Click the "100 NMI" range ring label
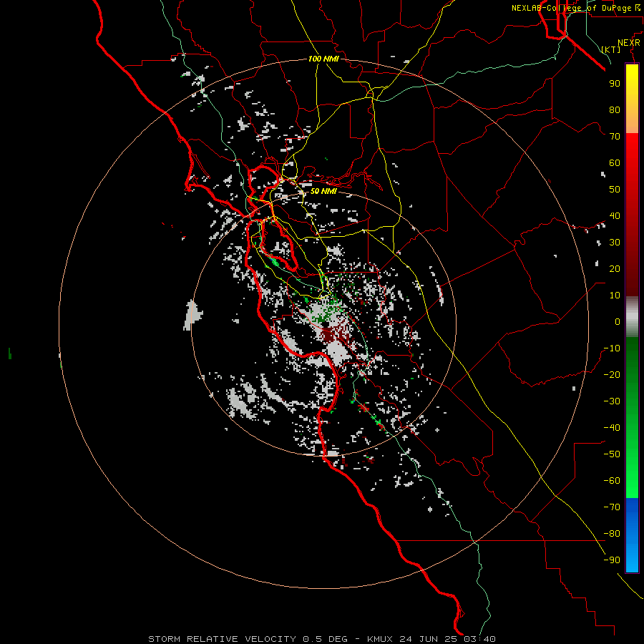The height and width of the screenshot is (644, 644). (x=323, y=59)
